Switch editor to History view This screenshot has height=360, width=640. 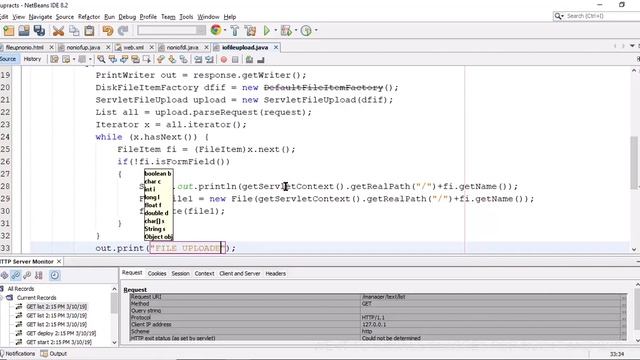32,59
